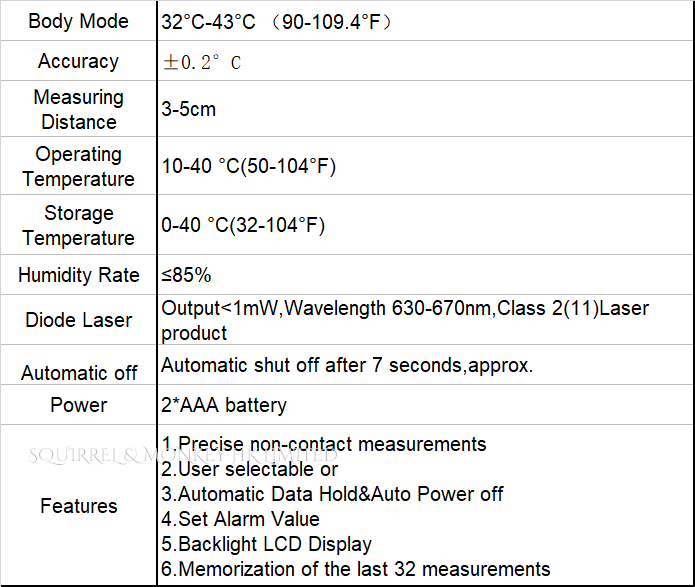The image size is (695, 587).
Task: Select the 32°C-43°C temperature range text
Action: click(x=208, y=22)
